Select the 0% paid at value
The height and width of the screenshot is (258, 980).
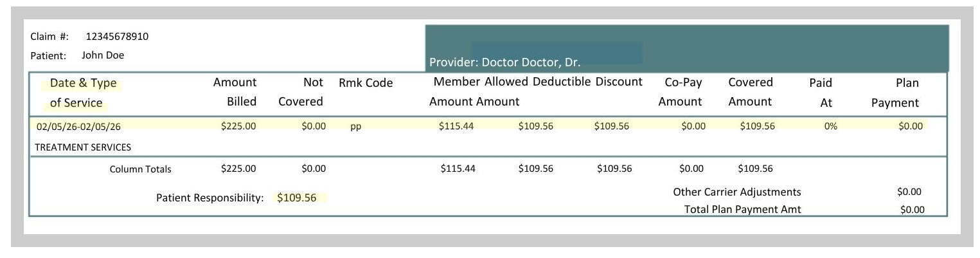click(830, 126)
